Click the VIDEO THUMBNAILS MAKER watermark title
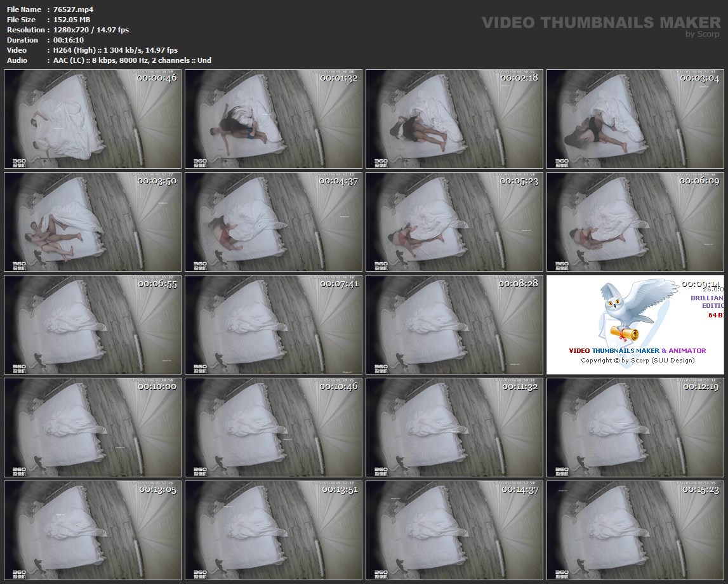 click(601, 23)
